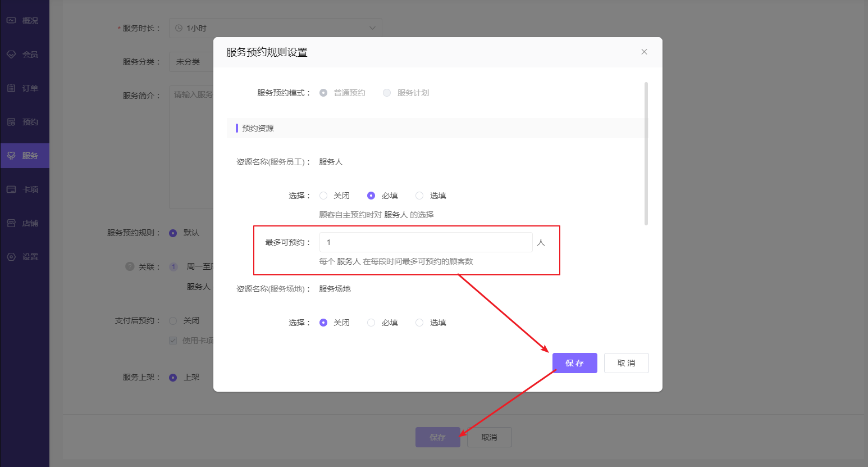Select 普通预约 booking mode radio
The image size is (868, 467).
click(x=323, y=93)
